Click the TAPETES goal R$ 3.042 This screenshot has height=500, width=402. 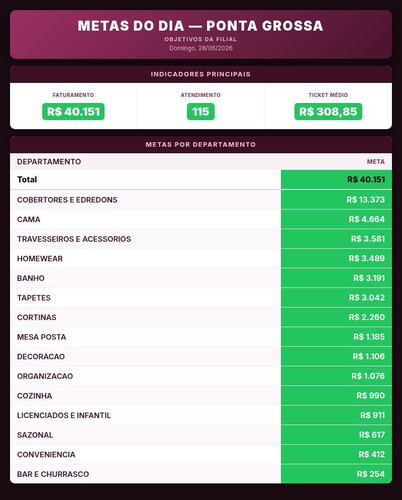(367, 298)
